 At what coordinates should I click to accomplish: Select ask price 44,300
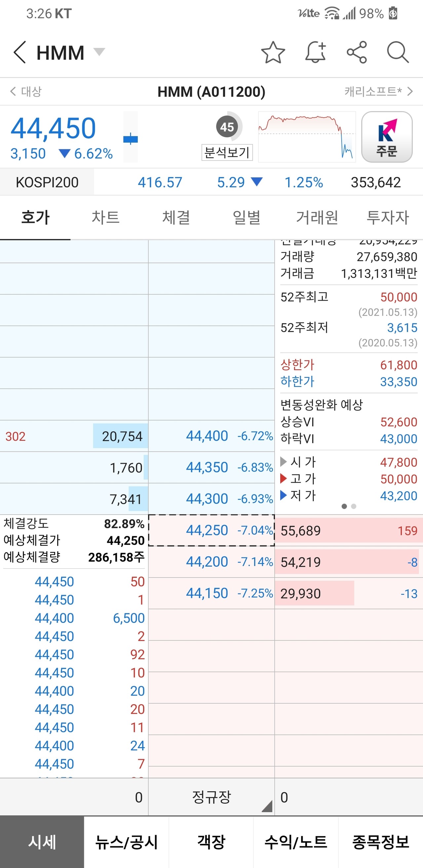tap(212, 499)
